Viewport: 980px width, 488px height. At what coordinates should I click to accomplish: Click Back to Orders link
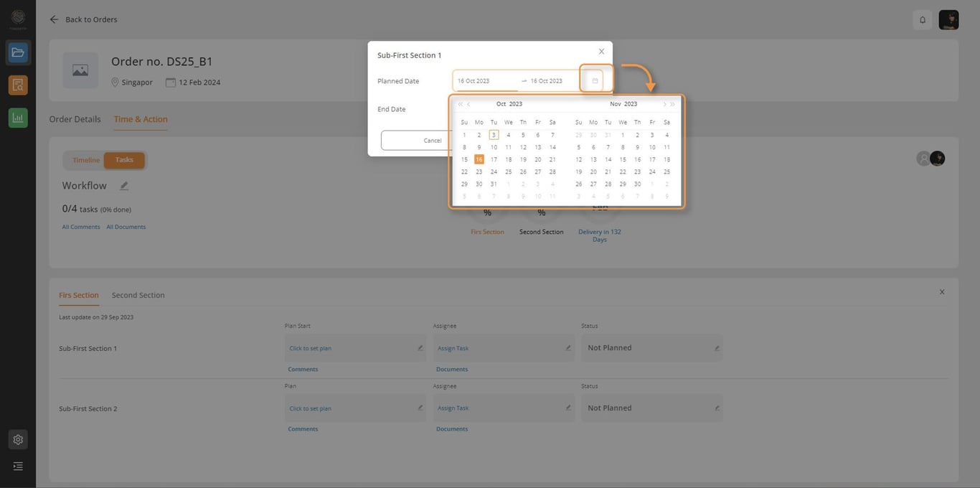coord(91,19)
